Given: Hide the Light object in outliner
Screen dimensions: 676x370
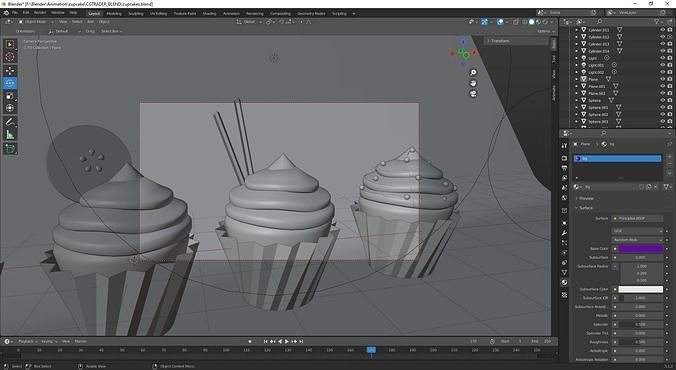Looking at the screenshot, I should [662, 58].
